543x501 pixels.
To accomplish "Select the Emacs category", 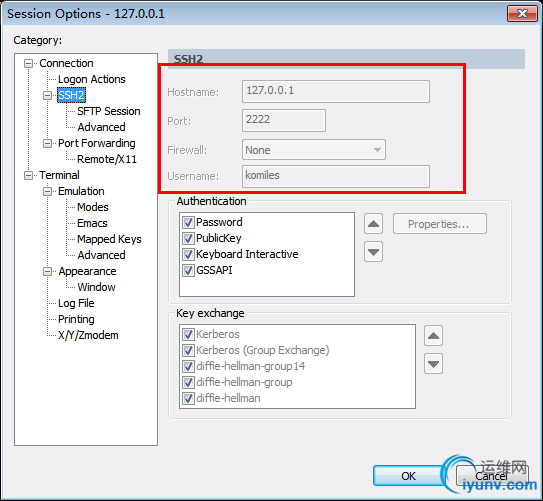I will coord(92,223).
